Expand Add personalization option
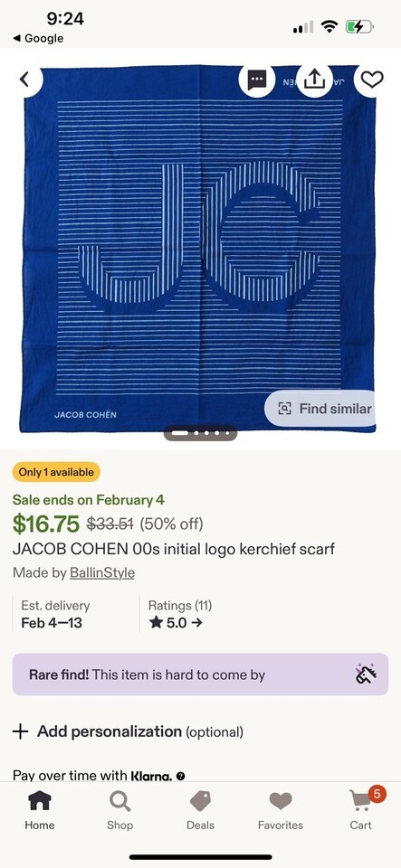Screen dimensions: 401x868 click(x=128, y=731)
